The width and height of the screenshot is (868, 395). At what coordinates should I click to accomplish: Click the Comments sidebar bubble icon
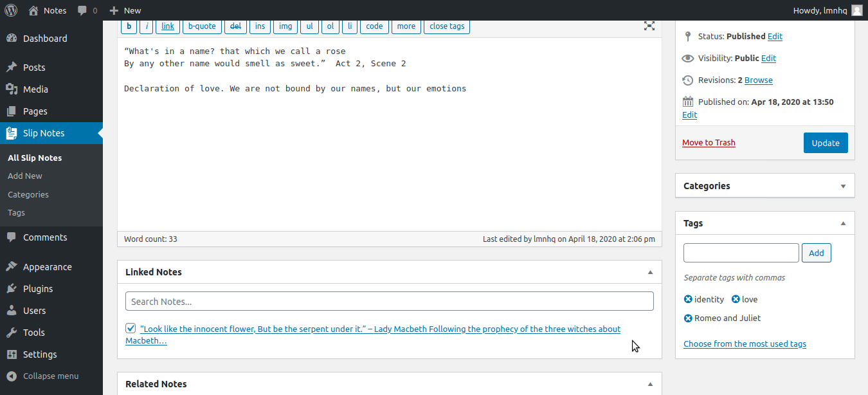12,237
